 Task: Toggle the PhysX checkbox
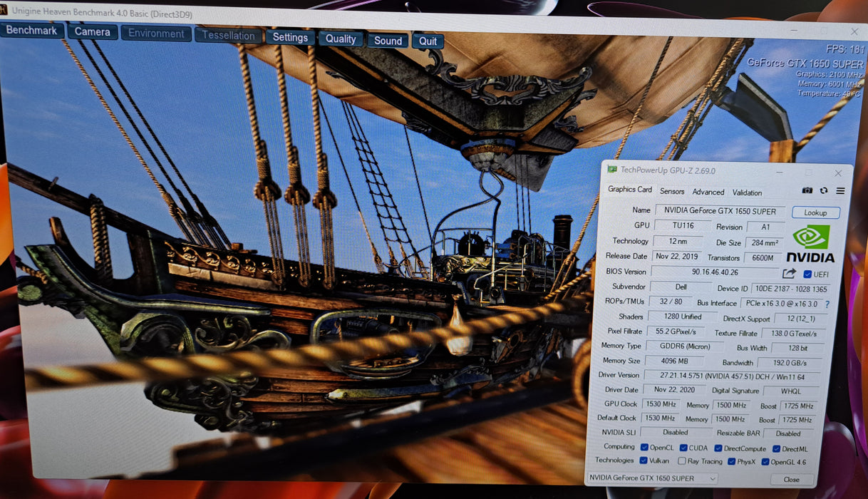732,462
